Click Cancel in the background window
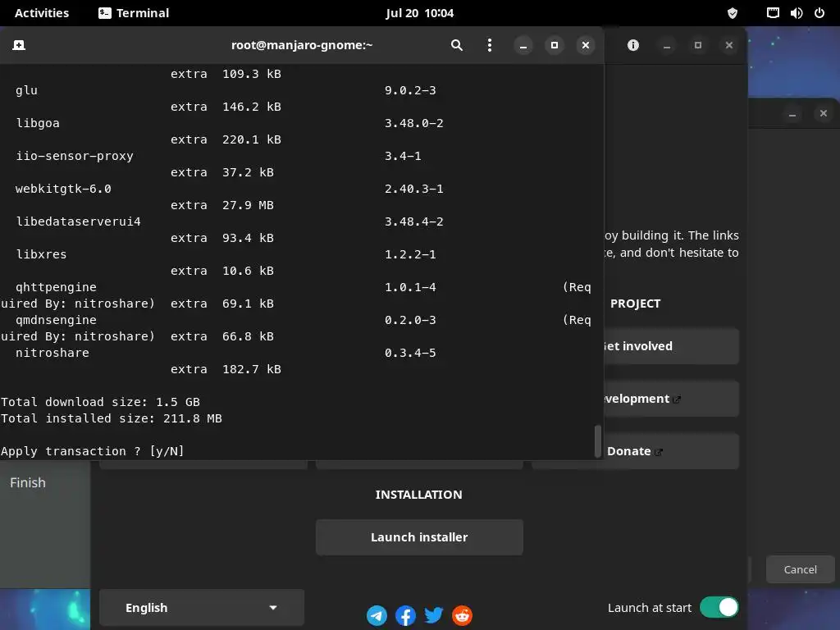 801,569
